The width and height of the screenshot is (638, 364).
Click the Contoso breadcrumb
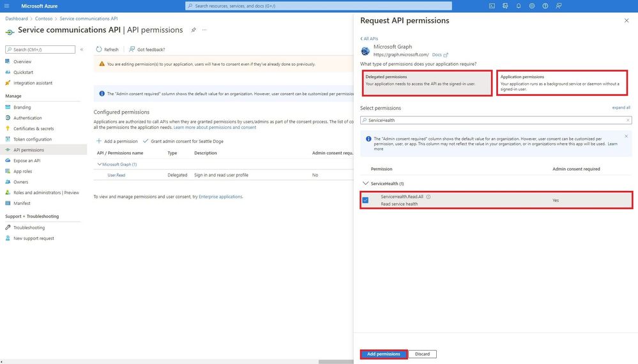coord(43,19)
